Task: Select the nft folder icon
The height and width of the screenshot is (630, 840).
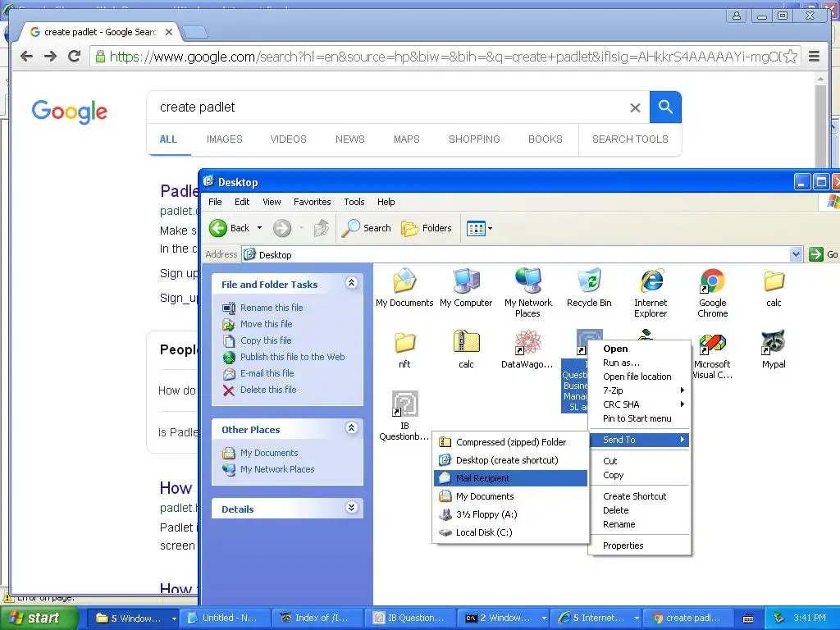Action: pyautogui.click(x=404, y=349)
